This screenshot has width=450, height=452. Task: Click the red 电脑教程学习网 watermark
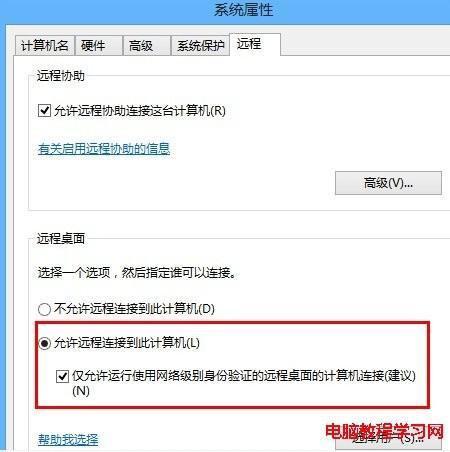pyautogui.click(x=384, y=432)
